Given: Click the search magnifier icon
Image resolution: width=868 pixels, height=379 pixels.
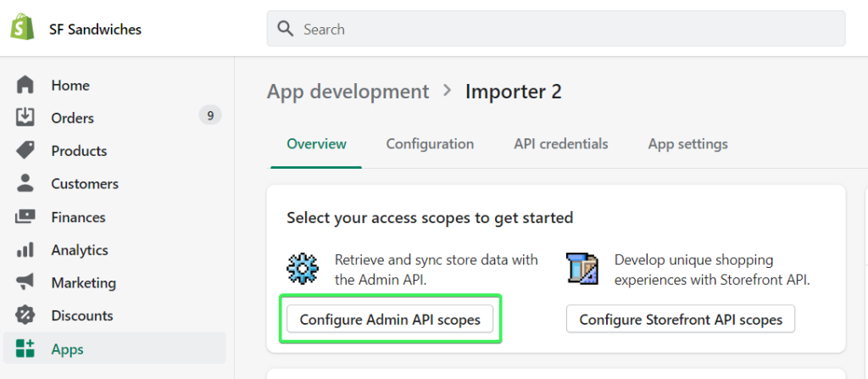Looking at the screenshot, I should pos(286,29).
